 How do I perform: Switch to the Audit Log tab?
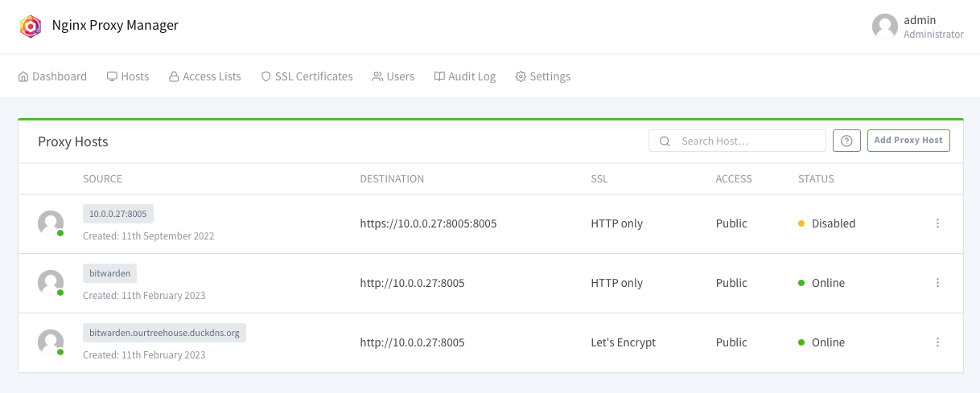464,76
